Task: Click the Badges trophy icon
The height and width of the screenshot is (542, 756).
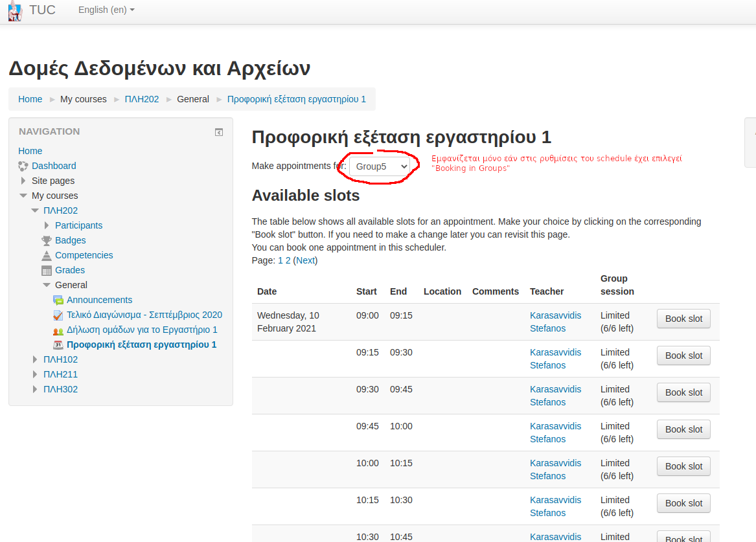Action: 47,240
